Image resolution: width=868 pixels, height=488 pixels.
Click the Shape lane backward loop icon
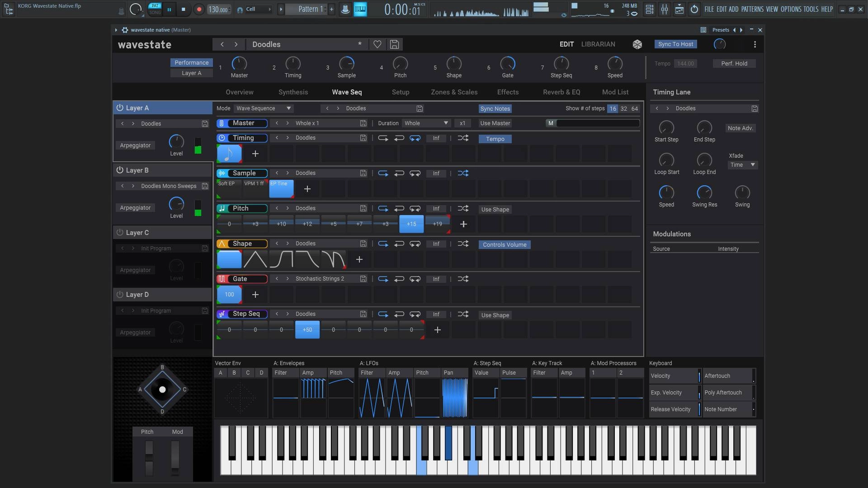tap(399, 244)
